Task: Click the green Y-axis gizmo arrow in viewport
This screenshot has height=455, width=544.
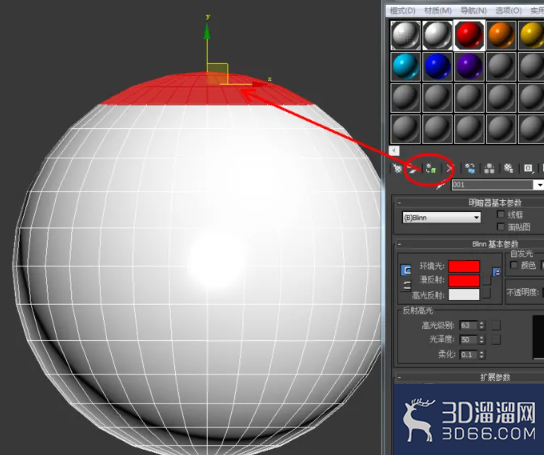Action: (x=207, y=31)
